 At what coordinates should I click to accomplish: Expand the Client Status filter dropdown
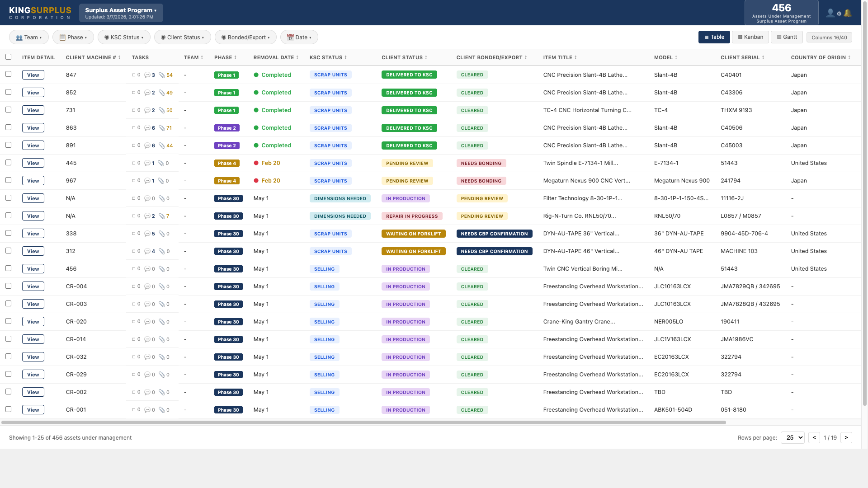[182, 37]
